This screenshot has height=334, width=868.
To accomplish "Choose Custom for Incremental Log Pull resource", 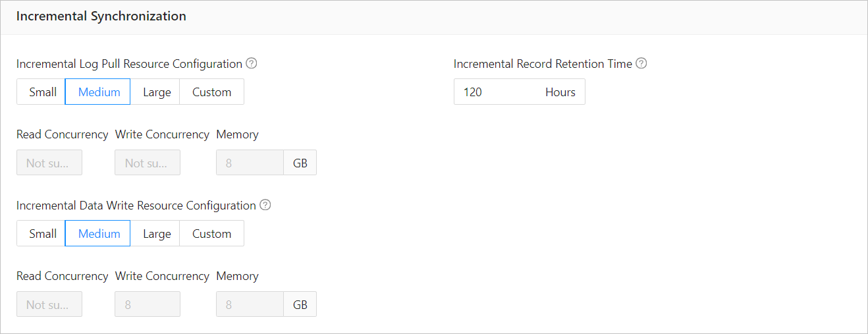I will pos(211,92).
